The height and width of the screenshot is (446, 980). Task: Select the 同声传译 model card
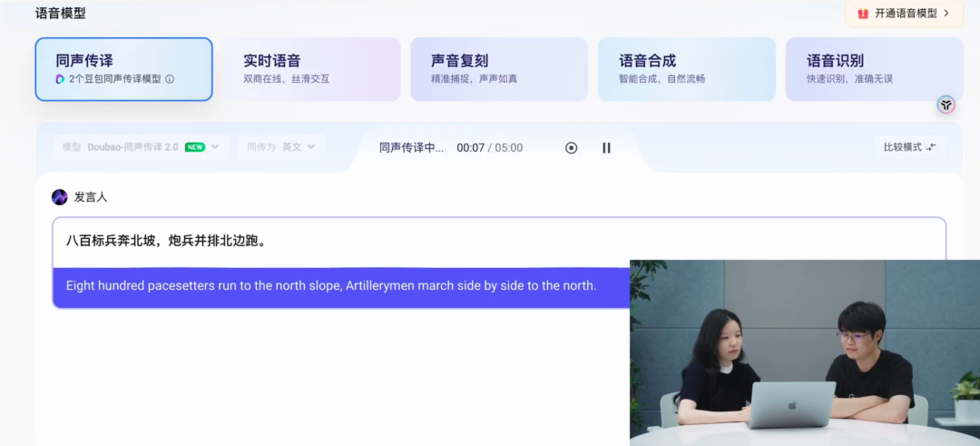(x=123, y=69)
